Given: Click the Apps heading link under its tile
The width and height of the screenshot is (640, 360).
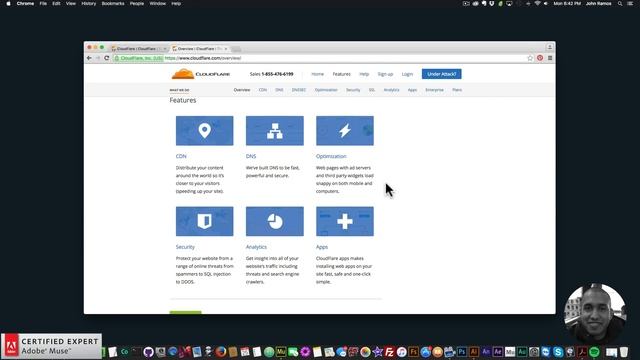Looking at the screenshot, I should [322, 247].
